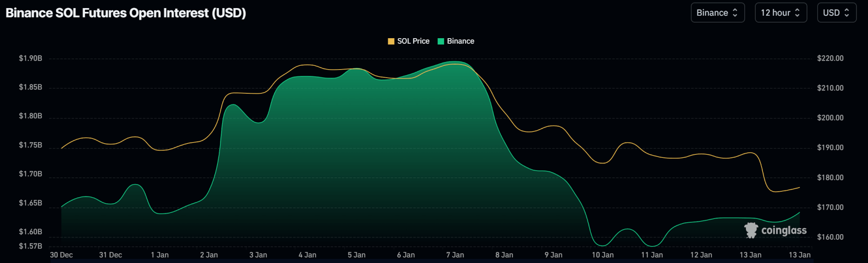Screen dimensions: 868x263
Task: Click the green Binance legend swatch
Action: point(441,41)
